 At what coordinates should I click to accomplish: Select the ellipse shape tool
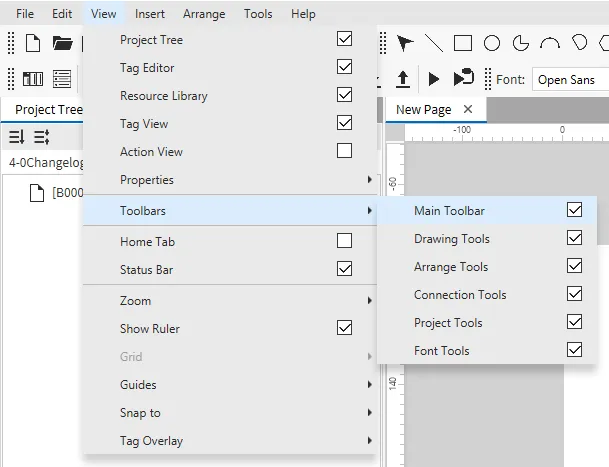492,43
